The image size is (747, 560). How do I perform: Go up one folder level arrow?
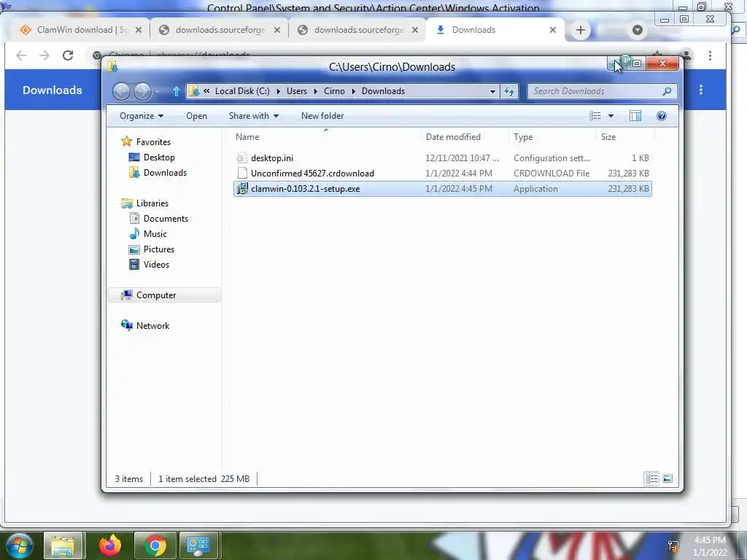(177, 91)
